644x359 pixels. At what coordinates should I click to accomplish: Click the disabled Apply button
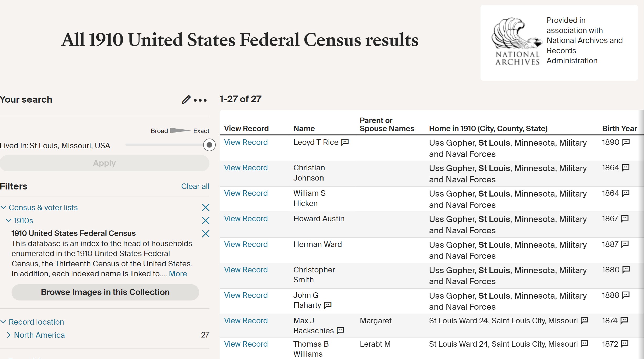tap(104, 163)
